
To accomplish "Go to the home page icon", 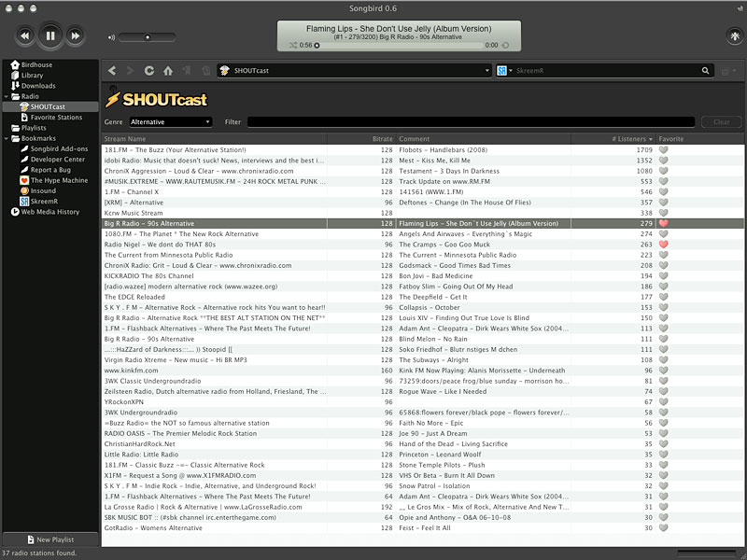I will 168,71.
